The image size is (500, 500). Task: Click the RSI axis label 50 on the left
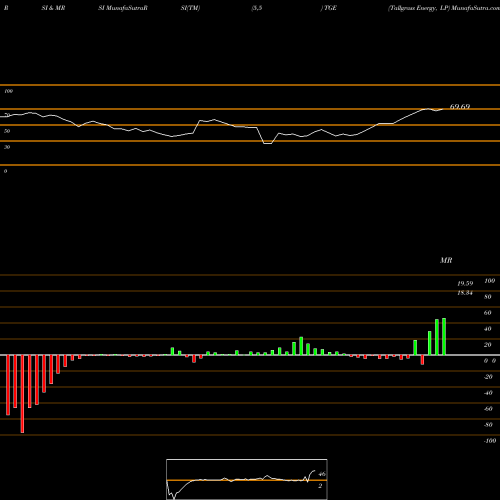pos(7,131)
